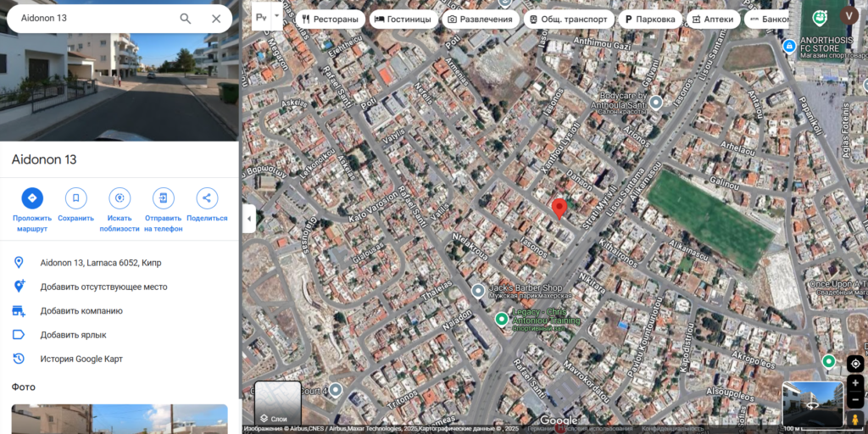This screenshot has width=868, height=434.
Task: Open directions with Проложить маршрут icon
Action: (32, 198)
